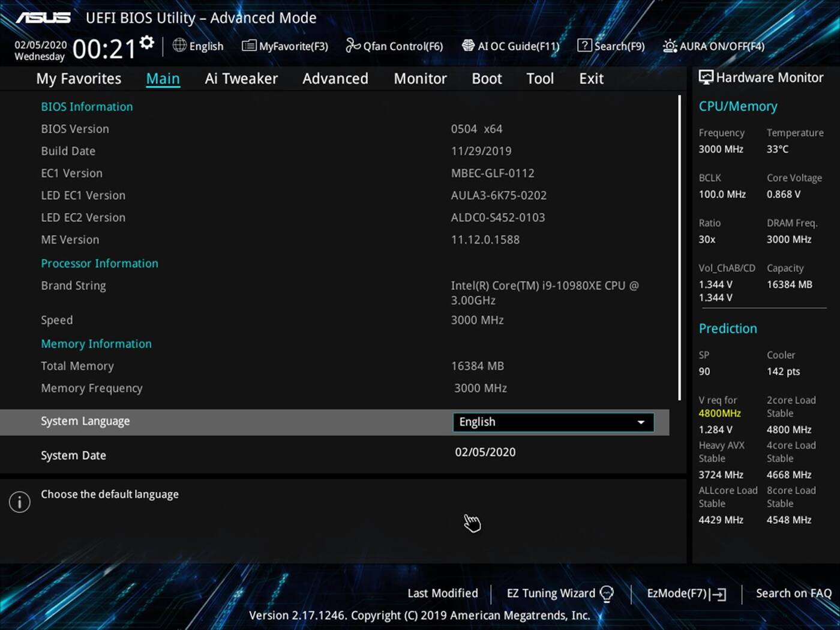Select the English language globe icon
Screen dimensions: 840x630
(179, 46)
